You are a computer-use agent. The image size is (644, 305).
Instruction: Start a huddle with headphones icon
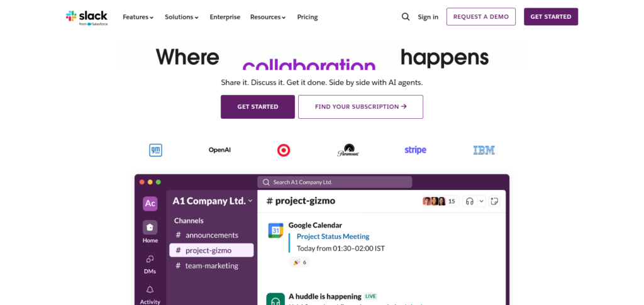[x=470, y=201]
